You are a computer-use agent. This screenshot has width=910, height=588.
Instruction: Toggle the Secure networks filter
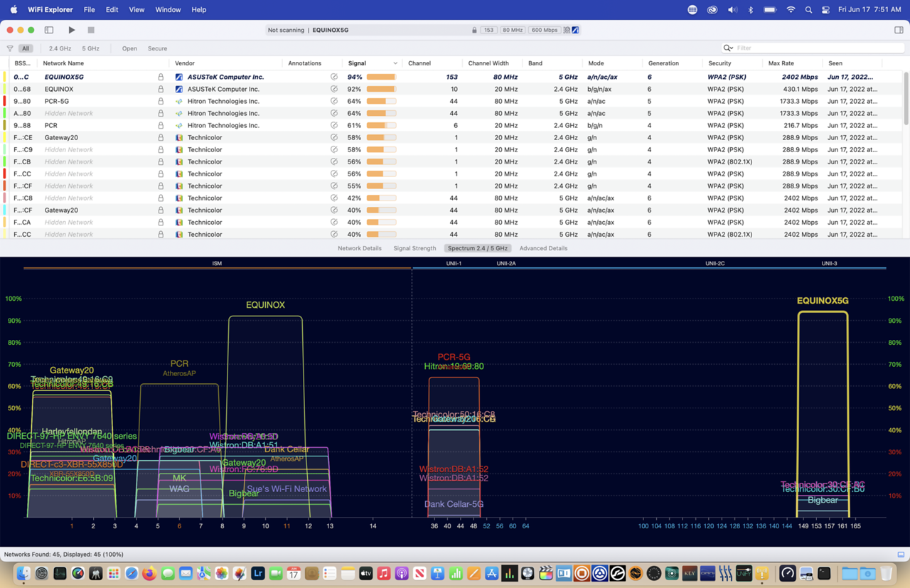157,48
